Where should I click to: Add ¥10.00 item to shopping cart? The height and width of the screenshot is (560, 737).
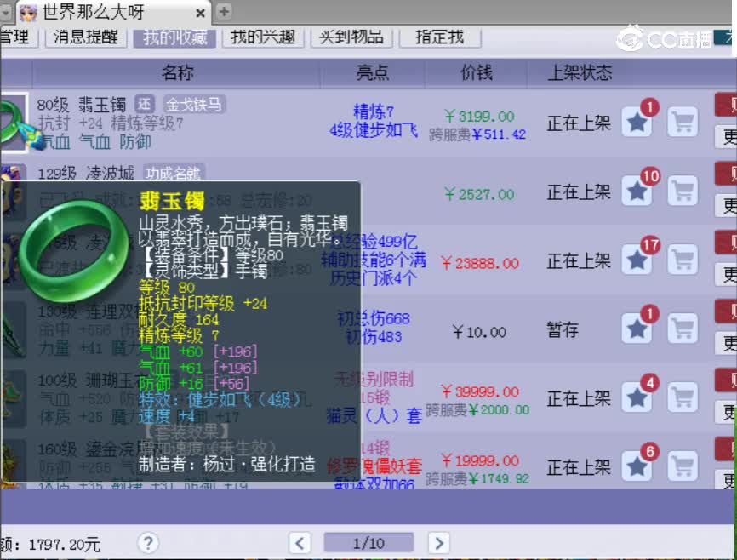pyautogui.click(x=683, y=329)
